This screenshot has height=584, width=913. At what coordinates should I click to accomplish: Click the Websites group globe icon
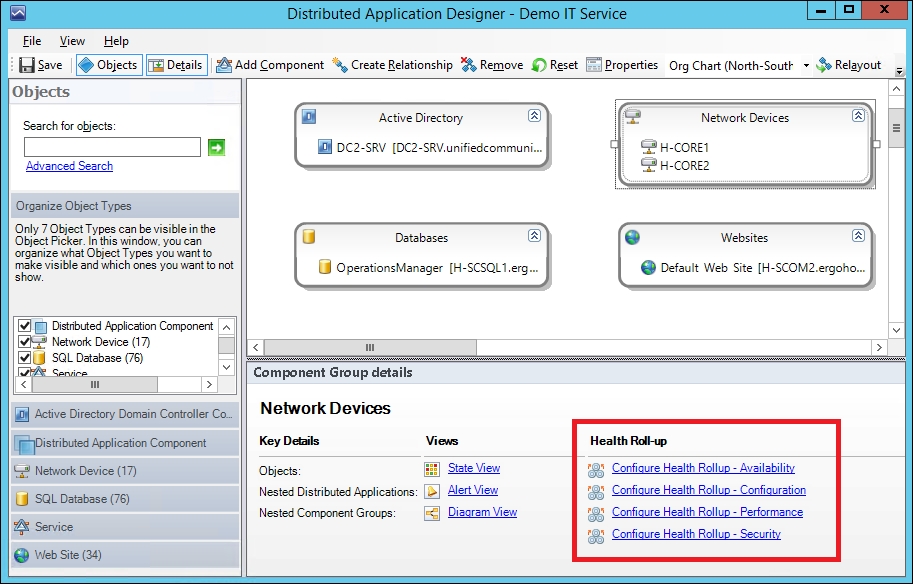pyautogui.click(x=632, y=237)
